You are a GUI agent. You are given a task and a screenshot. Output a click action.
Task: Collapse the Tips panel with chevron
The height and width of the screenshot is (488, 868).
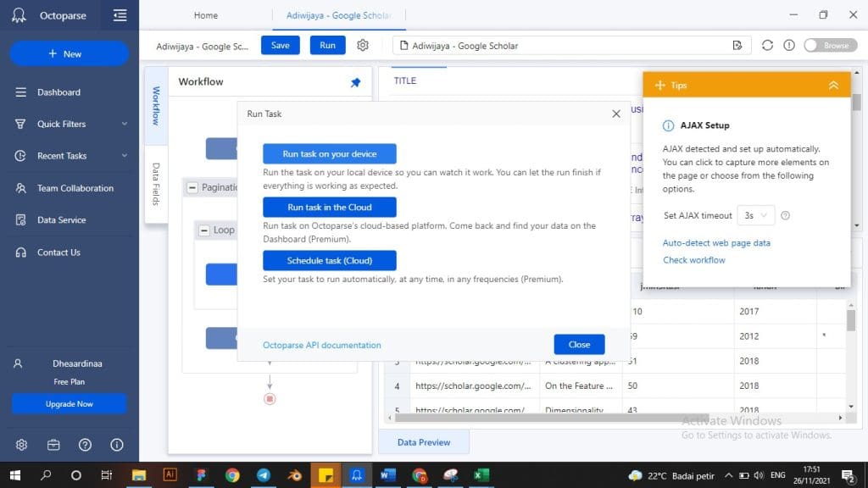(833, 86)
